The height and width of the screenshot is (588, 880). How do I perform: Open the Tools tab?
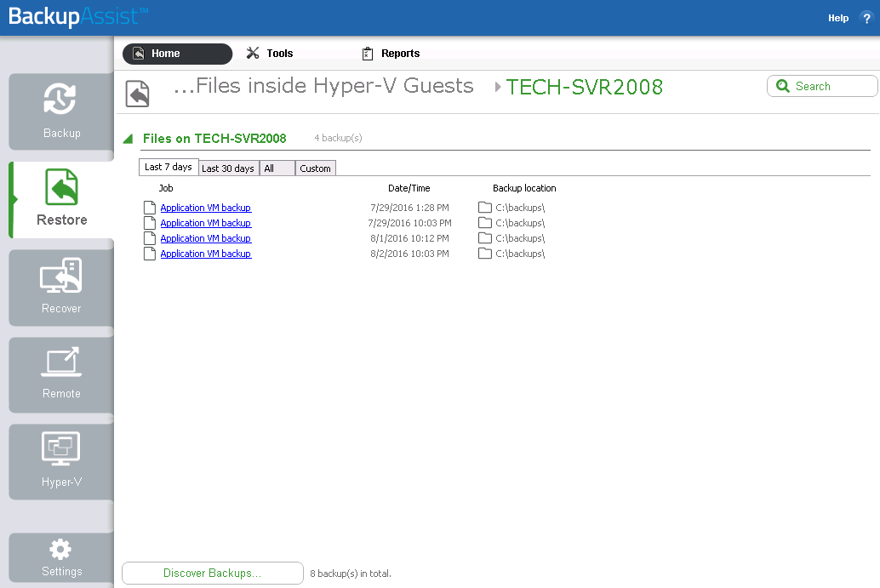coord(270,54)
